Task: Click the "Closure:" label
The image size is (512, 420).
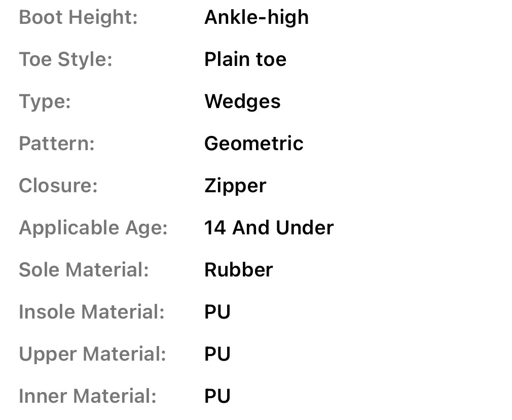Action: (x=58, y=186)
